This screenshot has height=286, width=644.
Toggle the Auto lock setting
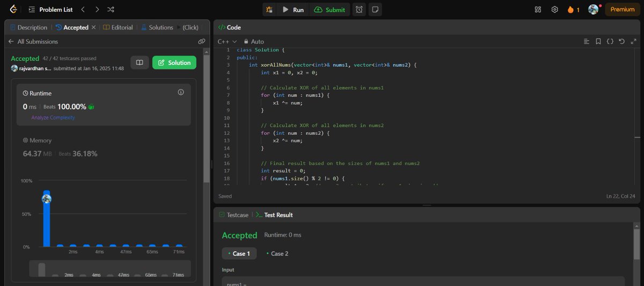coord(254,41)
